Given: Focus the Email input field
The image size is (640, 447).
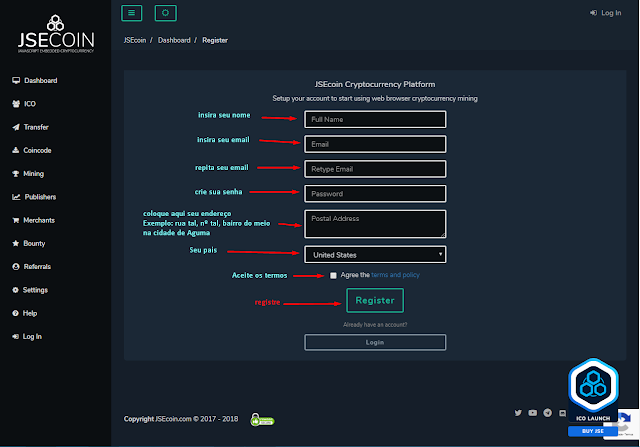Looking at the screenshot, I should coord(375,144).
